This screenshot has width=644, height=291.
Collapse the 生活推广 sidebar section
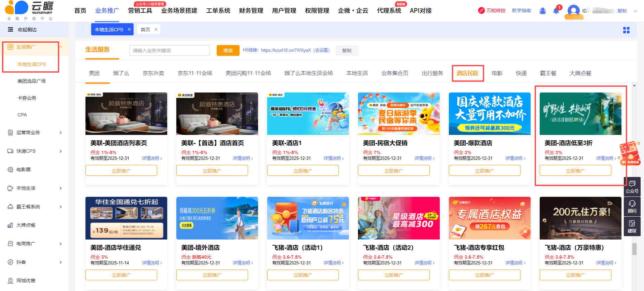pos(61,47)
